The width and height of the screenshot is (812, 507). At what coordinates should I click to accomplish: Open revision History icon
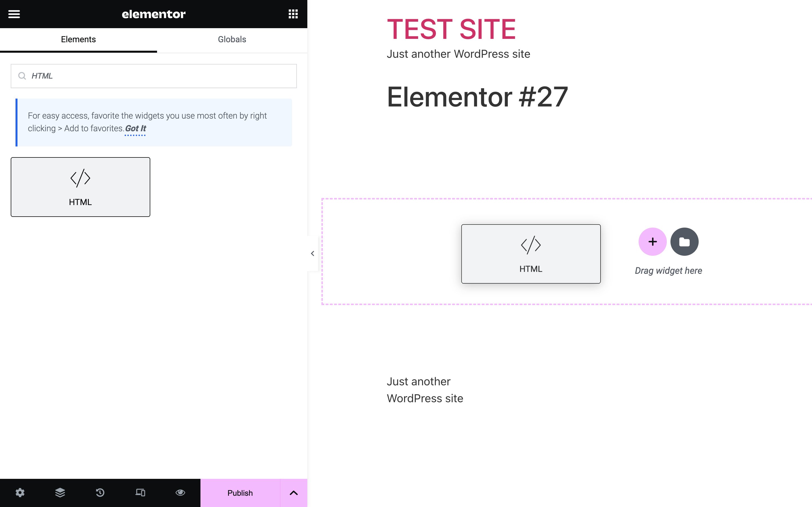[100, 493]
